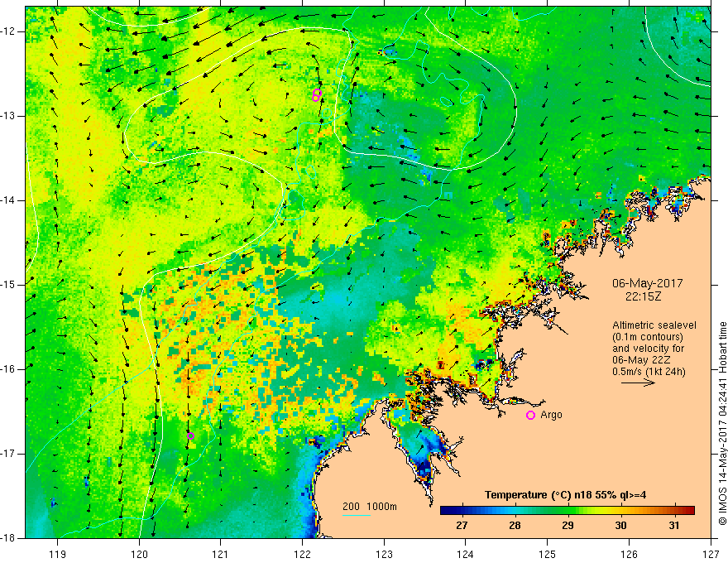728x563 pixels.
Task: Click the temperature color bar
Action: 568,511
